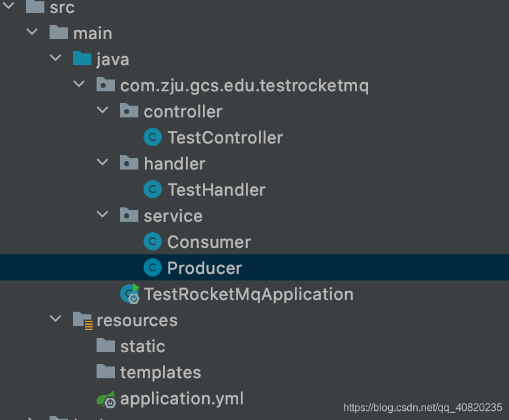Click the TestController class icon
Image resolution: width=509 pixels, height=420 pixels.
tap(152, 138)
